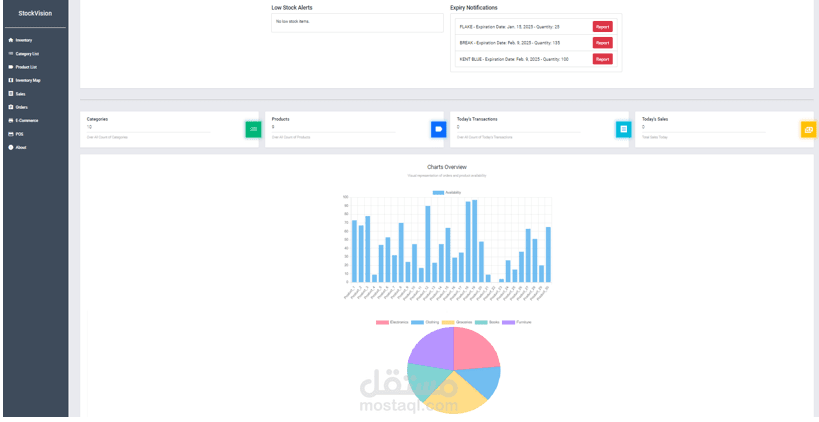The width and height of the screenshot is (819, 422).
Task: Click the yellow Groceries pie slice
Action: [454, 397]
